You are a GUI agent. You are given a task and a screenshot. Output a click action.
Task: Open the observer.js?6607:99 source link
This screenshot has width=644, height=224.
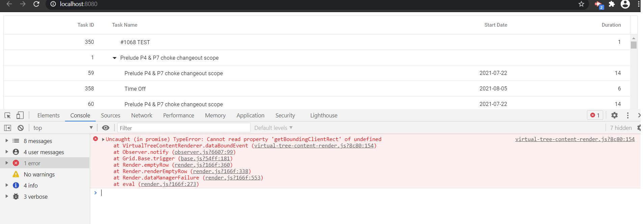[x=204, y=152]
